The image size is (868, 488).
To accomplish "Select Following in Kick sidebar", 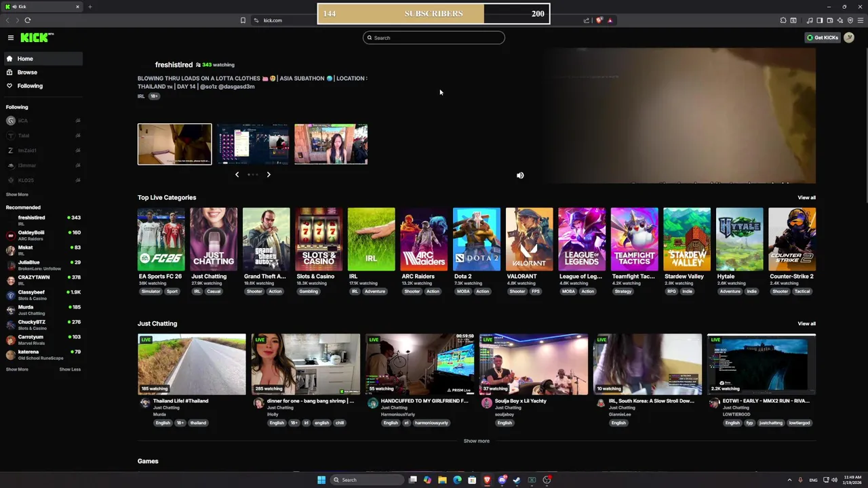I will point(42,86).
